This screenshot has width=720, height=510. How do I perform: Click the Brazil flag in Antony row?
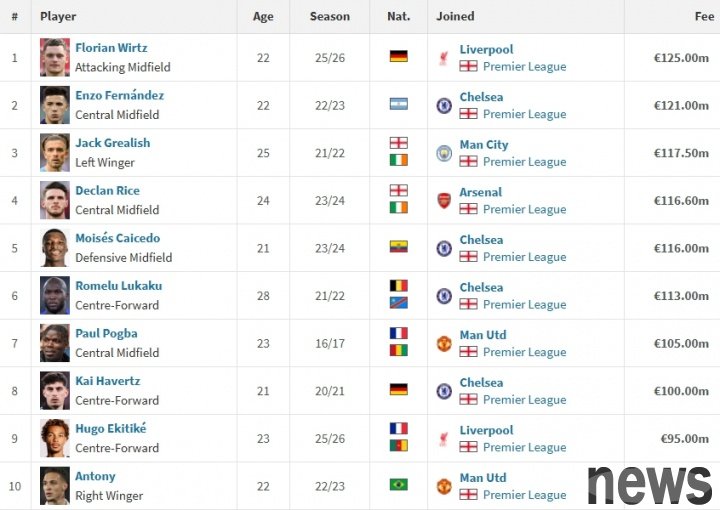pos(399,484)
